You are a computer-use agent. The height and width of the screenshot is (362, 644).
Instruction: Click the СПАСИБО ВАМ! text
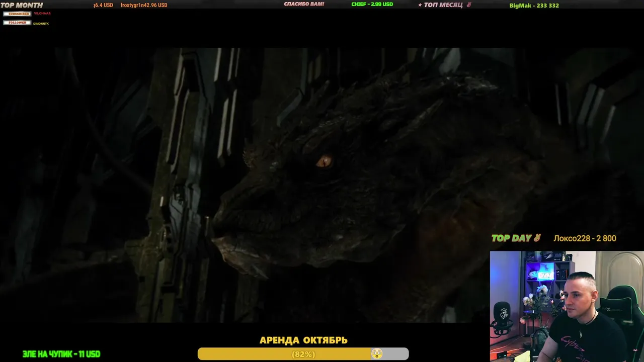[304, 4]
